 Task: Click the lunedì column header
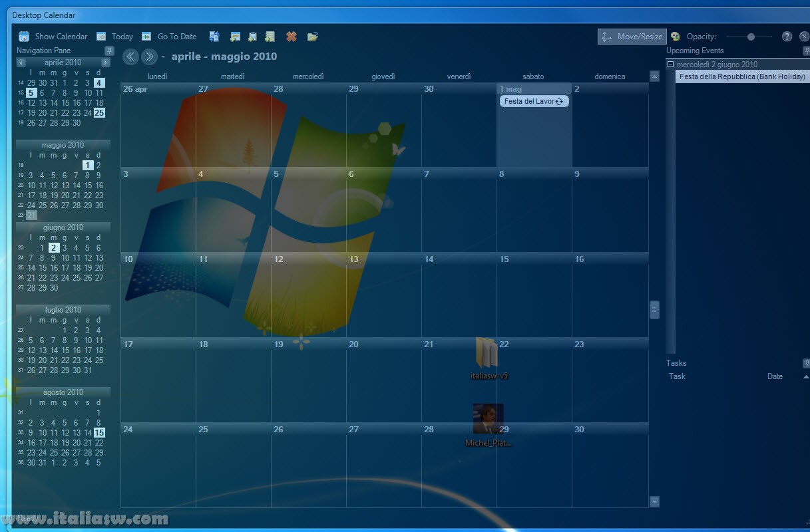pyautogui.click(x=158, y=76)
